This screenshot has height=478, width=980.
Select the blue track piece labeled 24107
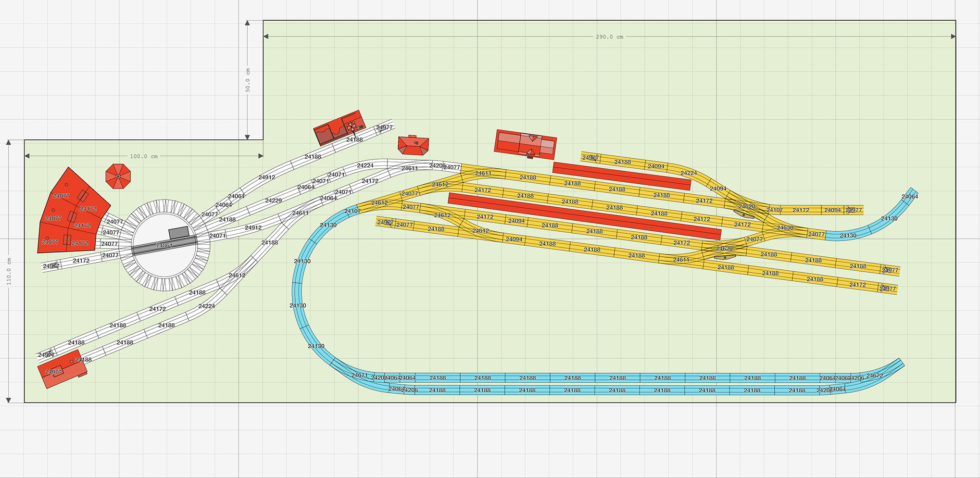point(352,211)
